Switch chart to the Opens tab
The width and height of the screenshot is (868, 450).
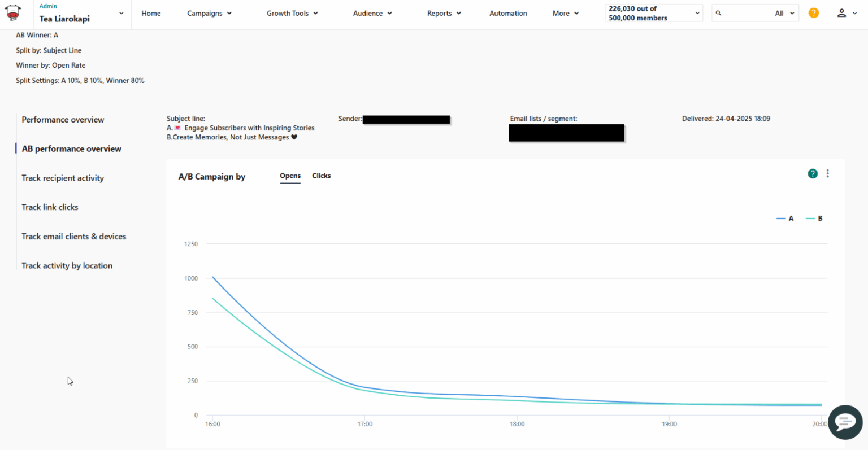point(290,176)
